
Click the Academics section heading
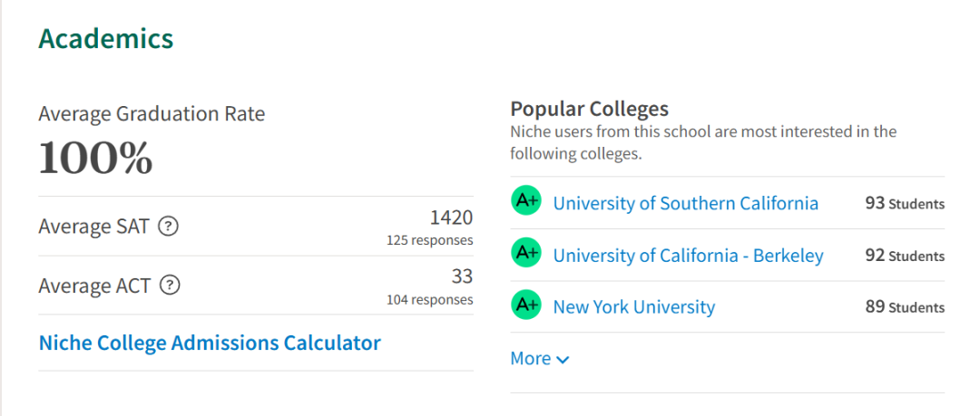coord(105,39)
